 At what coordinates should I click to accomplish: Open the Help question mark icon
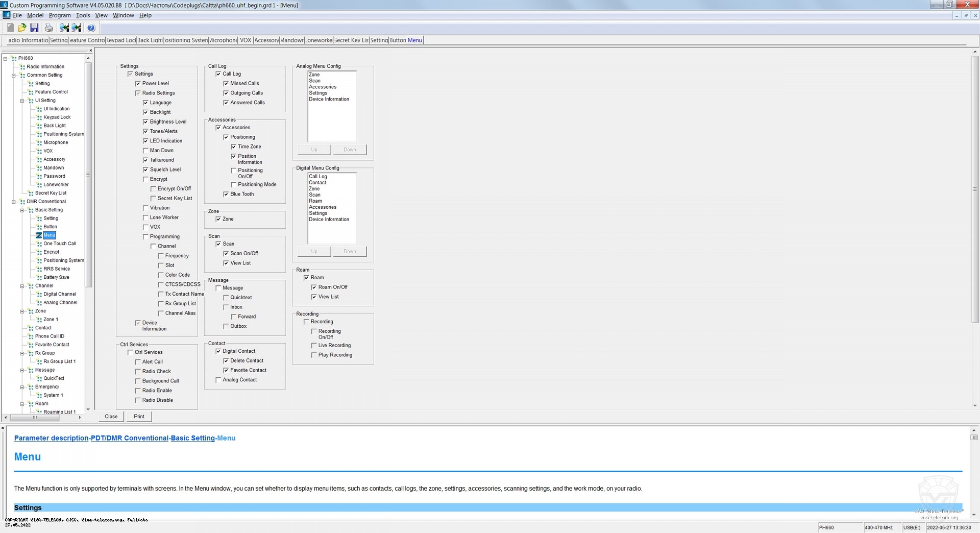(91, 28)
